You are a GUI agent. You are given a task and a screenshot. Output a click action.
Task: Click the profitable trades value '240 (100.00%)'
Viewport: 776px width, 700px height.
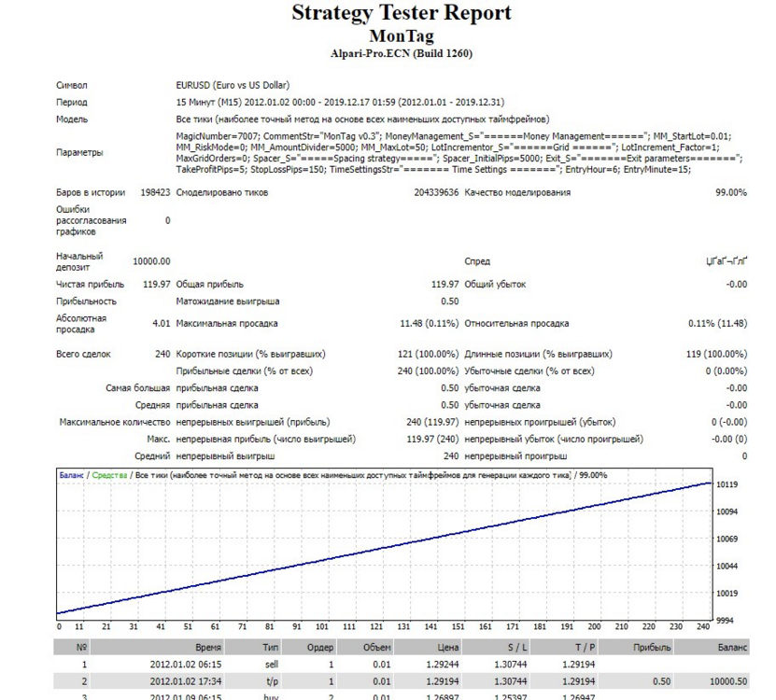pyautogui.click(x=428, y=371)
